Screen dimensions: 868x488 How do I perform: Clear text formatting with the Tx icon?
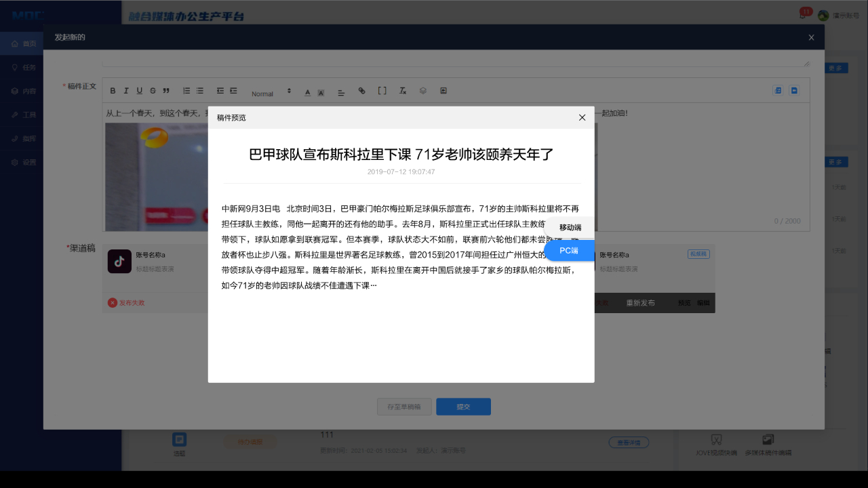[x=402, y=91]
